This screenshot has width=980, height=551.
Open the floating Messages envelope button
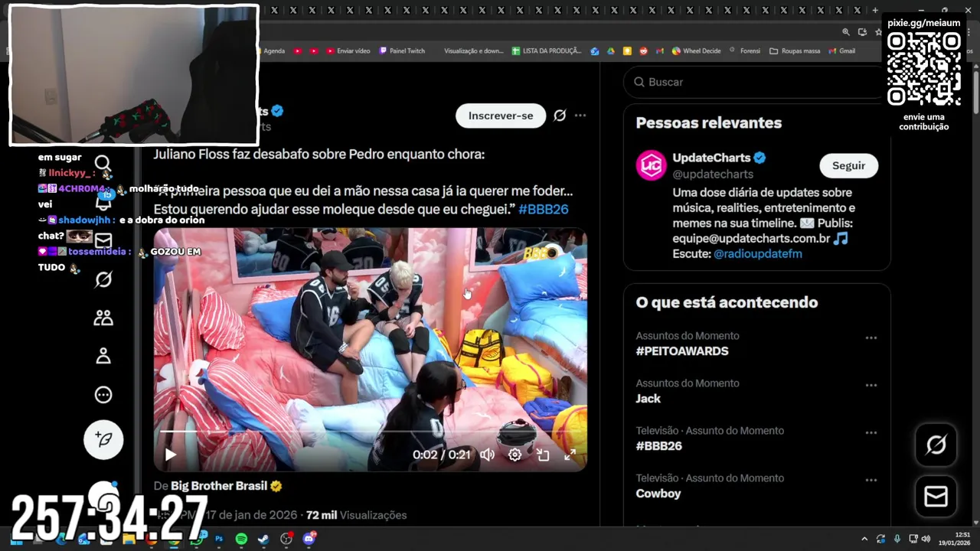pyautogui.click(x=936, y=497)
